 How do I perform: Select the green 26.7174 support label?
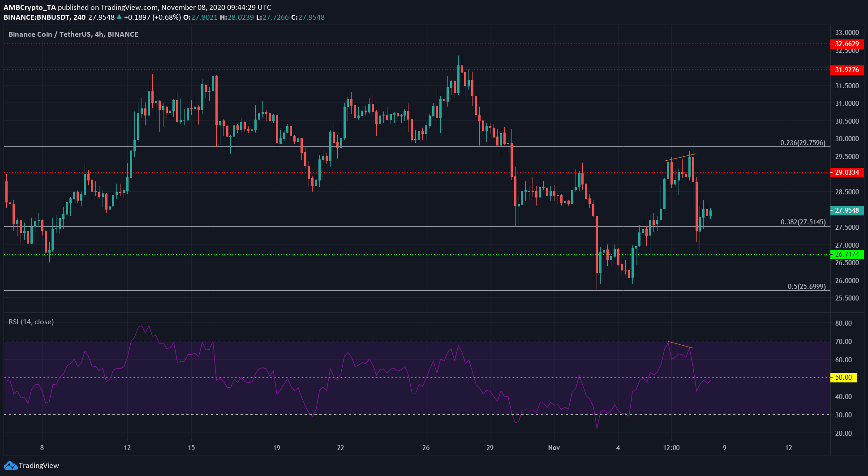847,254
